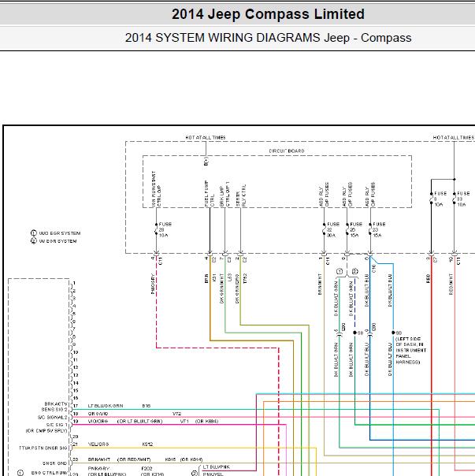Click the 'DK GRN/ORG' wire label
This screenshot has height=476, width=475.
[237, 288]
